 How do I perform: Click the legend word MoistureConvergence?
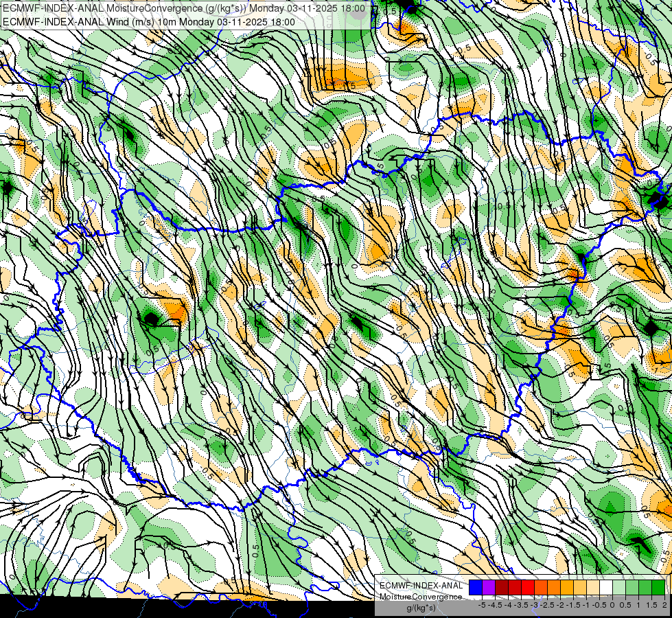(x=420, y=597)
